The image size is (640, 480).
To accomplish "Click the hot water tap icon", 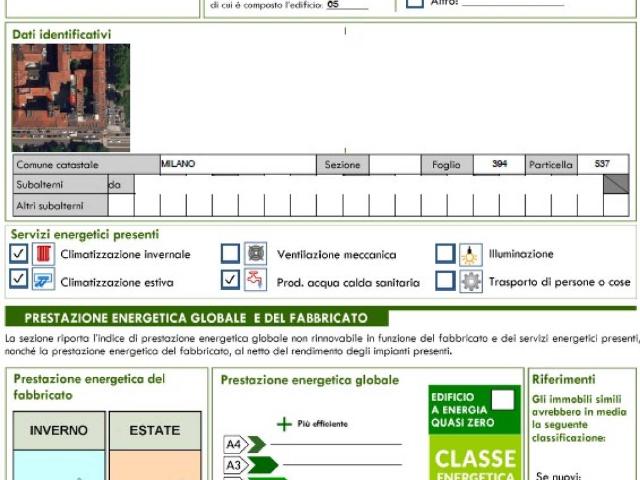I will [x=256, y=280].
